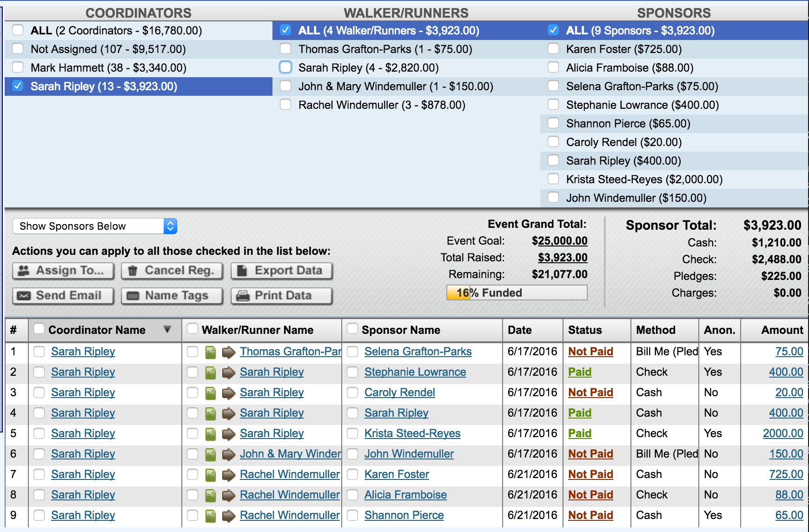Open the Show Sponsors Below dropdown
Screen dimensions: 809x532
pos(95,226)
